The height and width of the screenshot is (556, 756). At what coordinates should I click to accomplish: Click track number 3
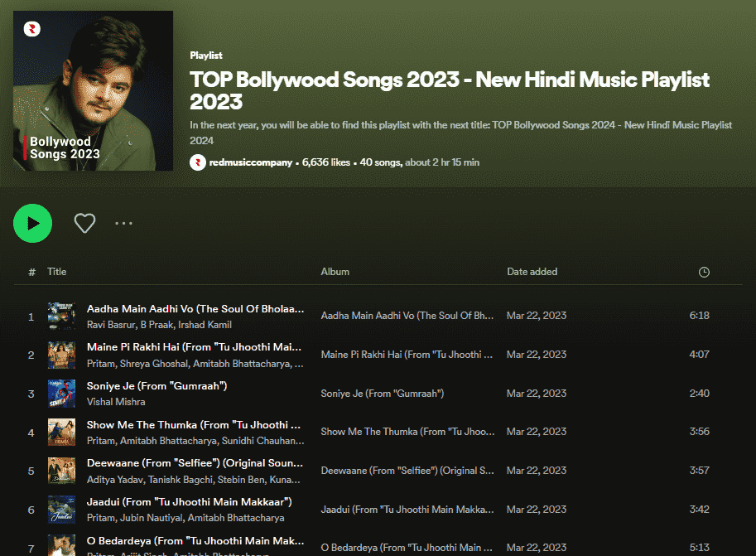click(31, 394)
